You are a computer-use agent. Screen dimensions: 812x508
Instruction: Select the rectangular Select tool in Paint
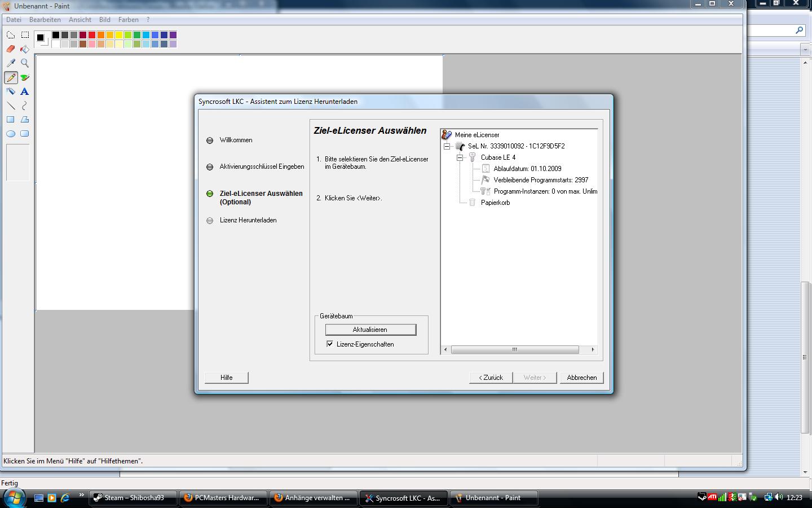click(25, 35)
